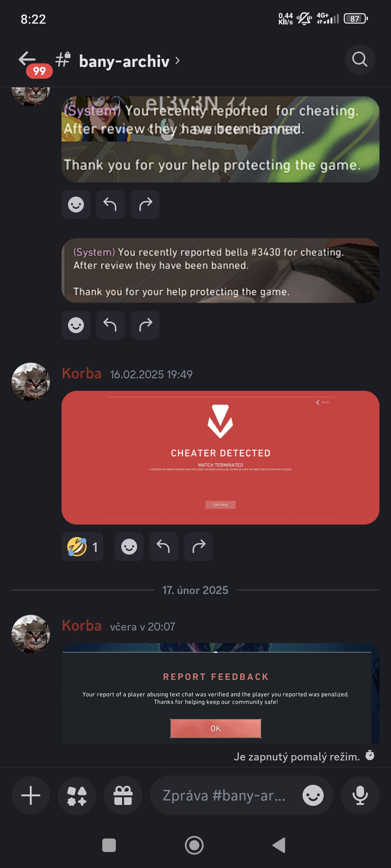Reply to the bella #3430 banned screenshot
Viewport: 391px width, 868px height.
[110, 325]
